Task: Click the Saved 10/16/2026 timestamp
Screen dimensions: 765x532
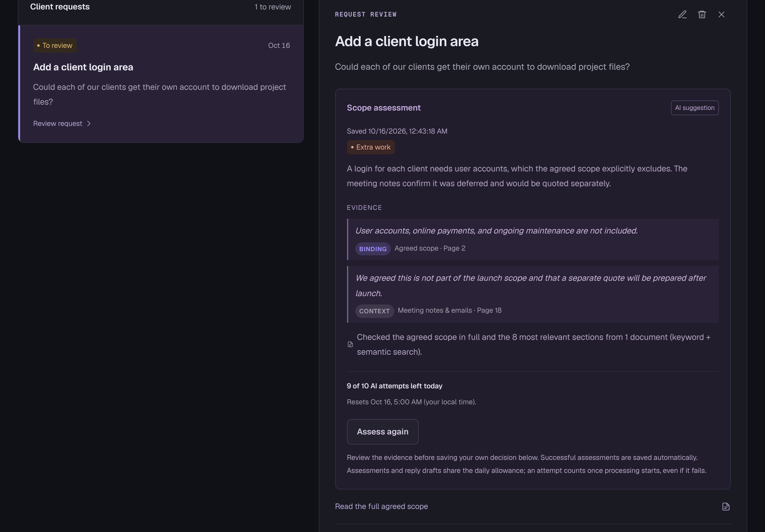Action: (397, 131)
